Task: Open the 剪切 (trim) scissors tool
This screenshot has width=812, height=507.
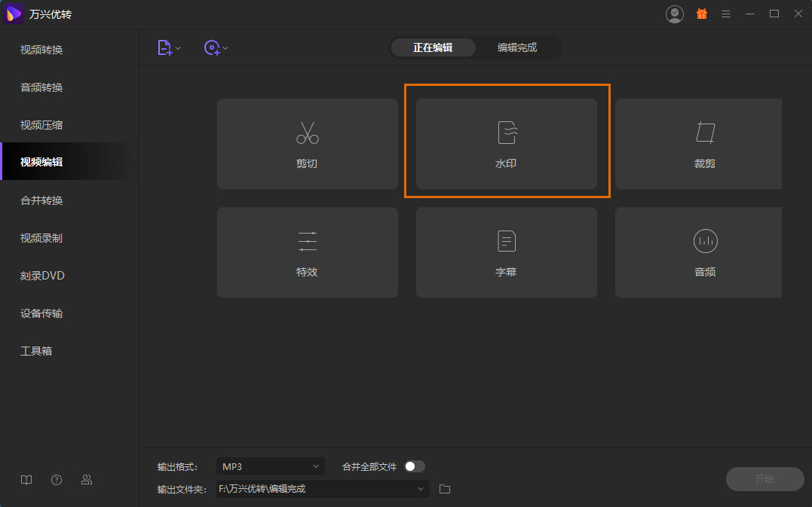Action: 307,144
